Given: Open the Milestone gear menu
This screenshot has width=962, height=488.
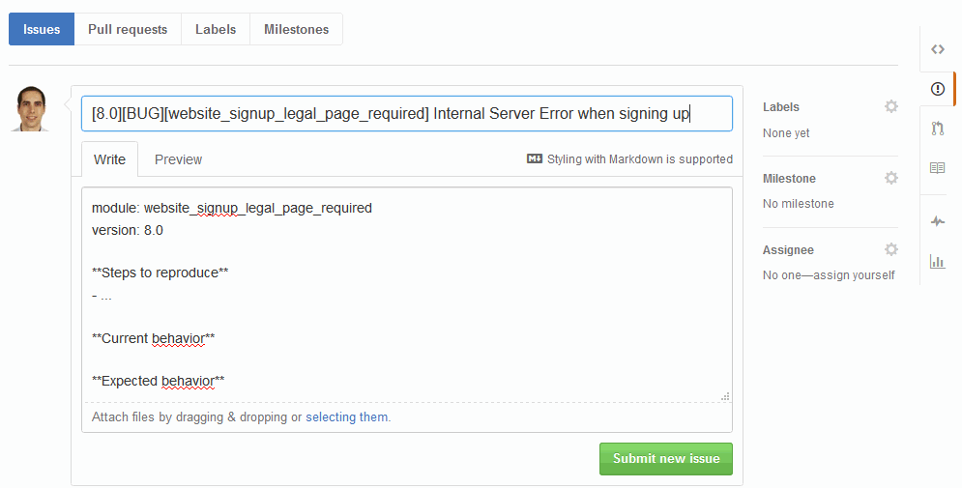Looking at the screenshot, I should coord(891,178).
